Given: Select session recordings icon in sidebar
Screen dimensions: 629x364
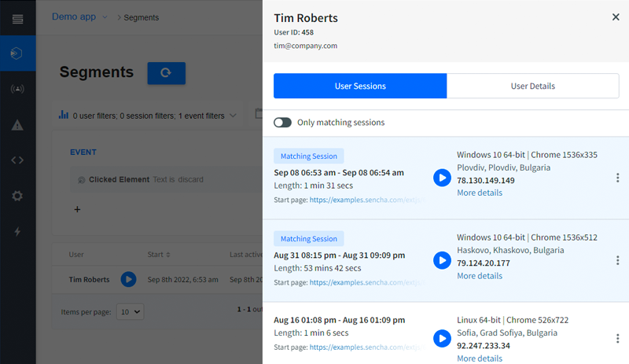Looking at the screenshot, I should [17, 53].
